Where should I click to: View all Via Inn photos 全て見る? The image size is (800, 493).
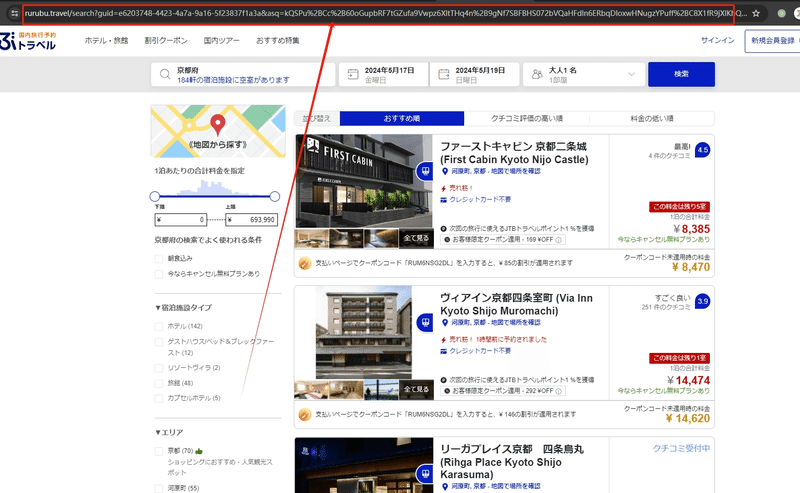(x=416, y=389)
